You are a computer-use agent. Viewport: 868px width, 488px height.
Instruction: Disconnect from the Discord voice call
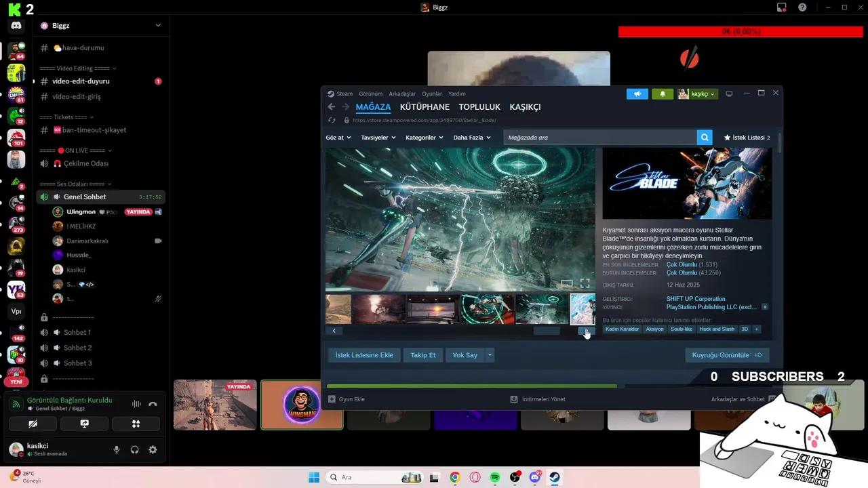click(x=153, y=404)
